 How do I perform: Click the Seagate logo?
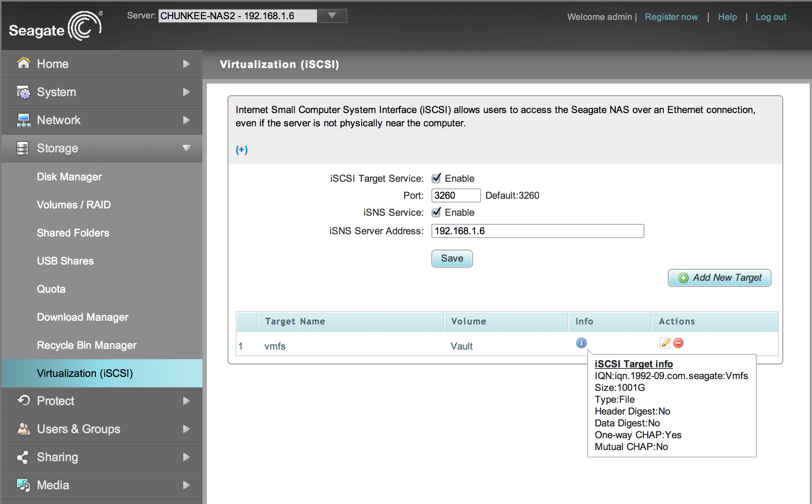pyautogui.click(x=56, y=27)
